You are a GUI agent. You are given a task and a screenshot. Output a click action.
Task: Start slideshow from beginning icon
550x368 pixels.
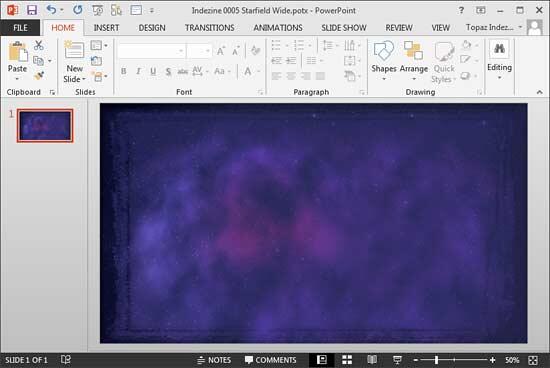point(98,10)
